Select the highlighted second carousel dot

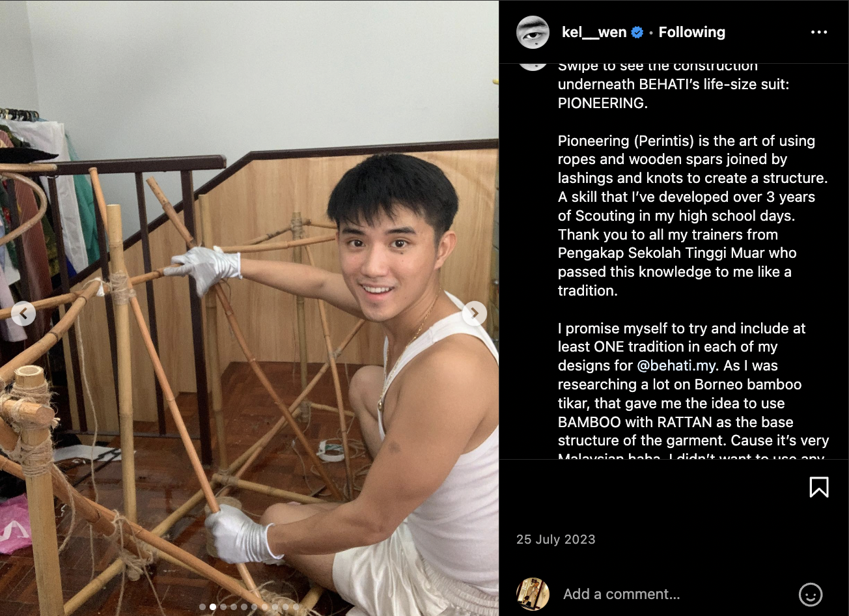(x=213, y=607)
